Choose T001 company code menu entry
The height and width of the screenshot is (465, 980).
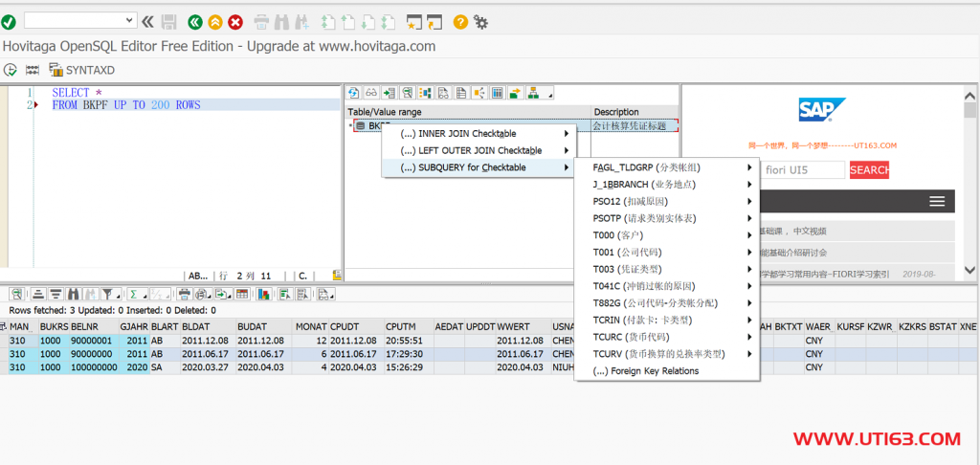click(667, 252)
